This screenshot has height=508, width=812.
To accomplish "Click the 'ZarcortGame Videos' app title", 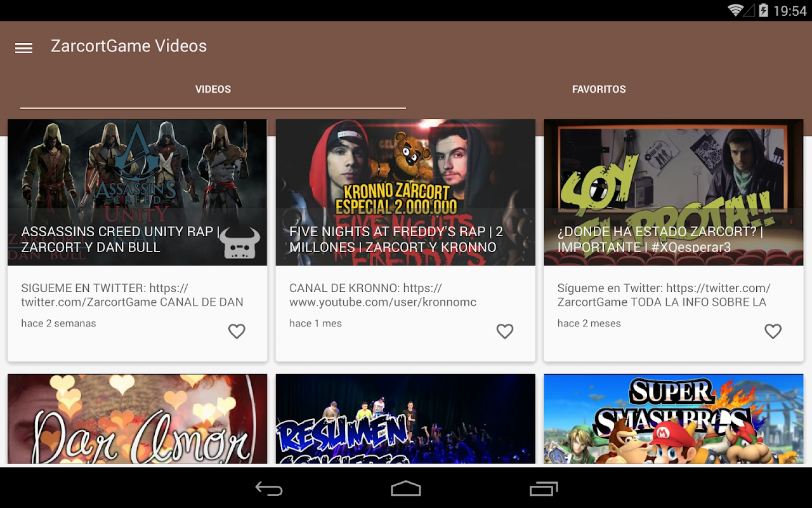I will pos(129,46).
